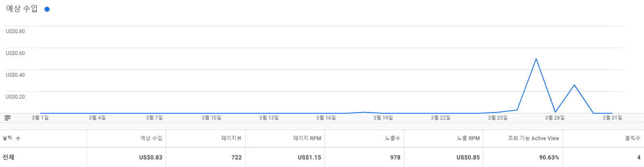Click the US$1.15 page RPM cell
This screenshot has height=167, width=644.
coord(309,157)
